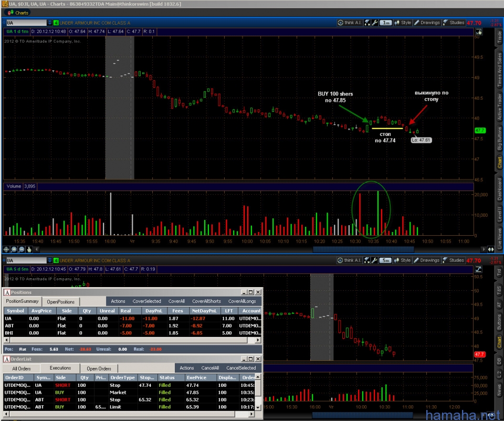Image resolution: width=504 pixels, height=421 pixels.
Task: Switch to the All Orders tab
Action: (x=22, y=369)
